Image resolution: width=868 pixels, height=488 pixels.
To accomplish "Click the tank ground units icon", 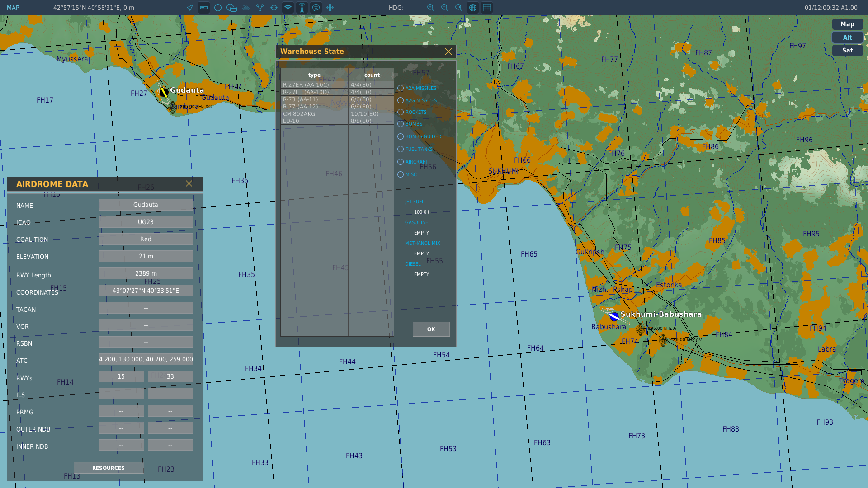I will click(246, 8).
